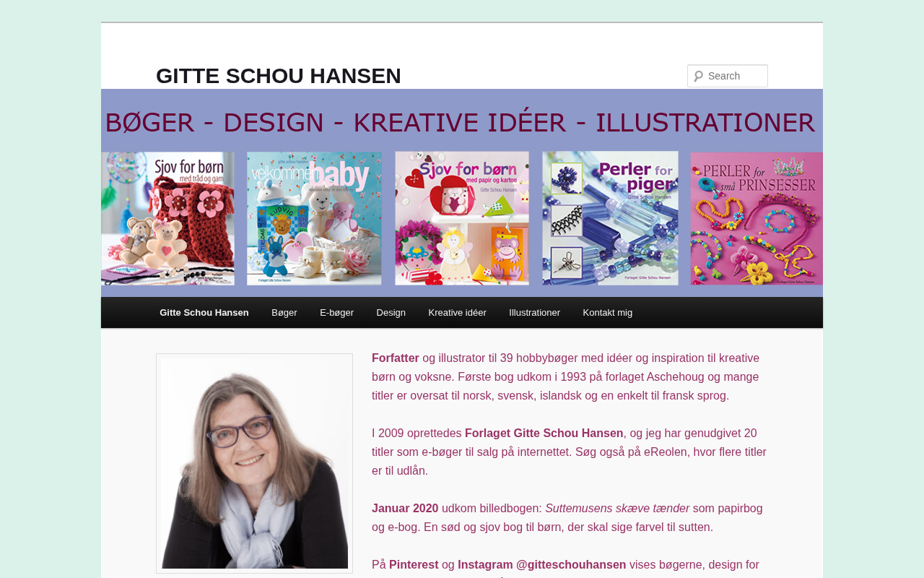This screenshot has width=924, height=578.
Task: Click the Sjov for børn med papir og karton cover
Action: tap(462, 218)
